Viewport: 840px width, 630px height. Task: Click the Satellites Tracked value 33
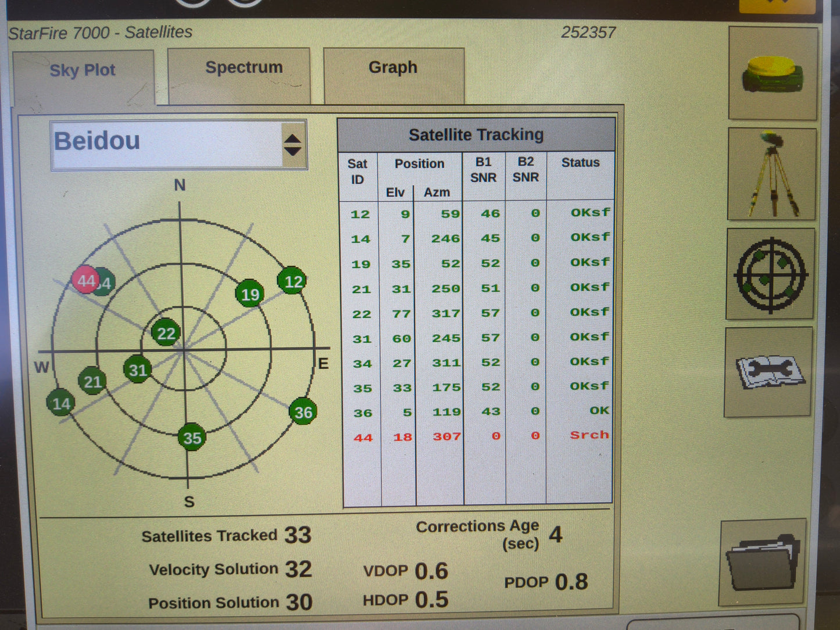coord(298,535)
